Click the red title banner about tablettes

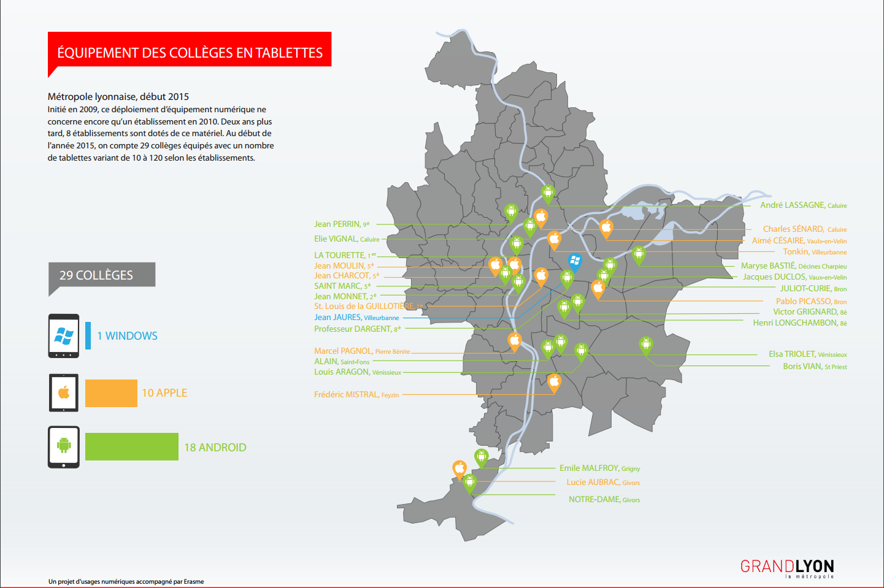click(x=190, y=52)
